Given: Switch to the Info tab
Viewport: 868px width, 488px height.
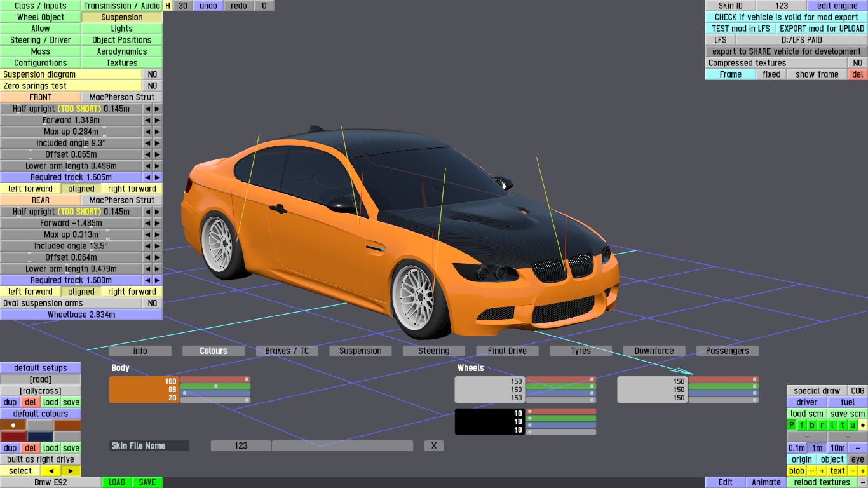Looking at the screenshot, I should 140,351.
